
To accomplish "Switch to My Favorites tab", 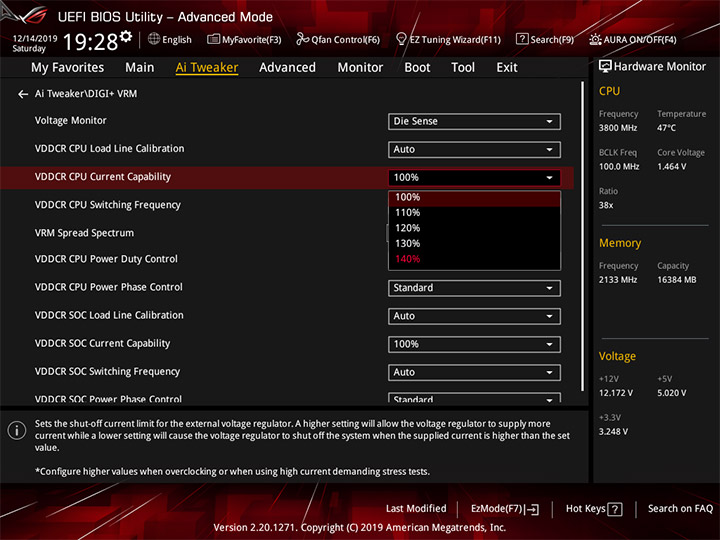I will pyautogui.click(x=68, y=68).
